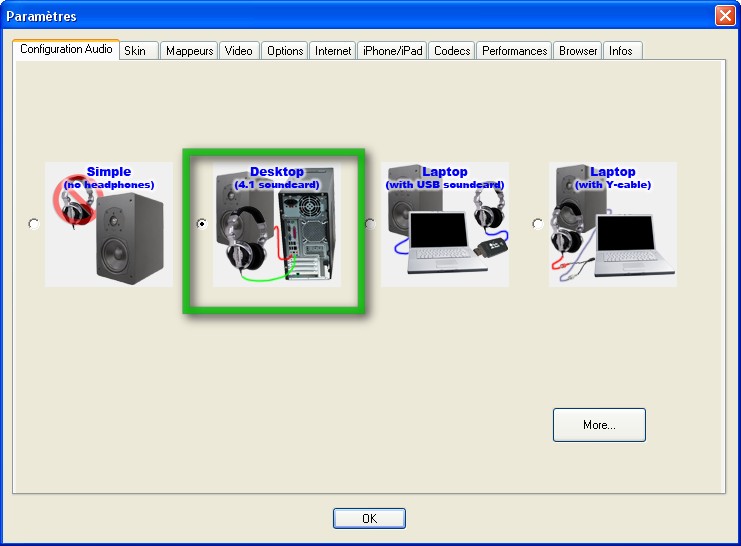The width and height of the screenshot is (741, 546).
Task: Pick the Laptop with Y-cable image
Action: [613, 225]
